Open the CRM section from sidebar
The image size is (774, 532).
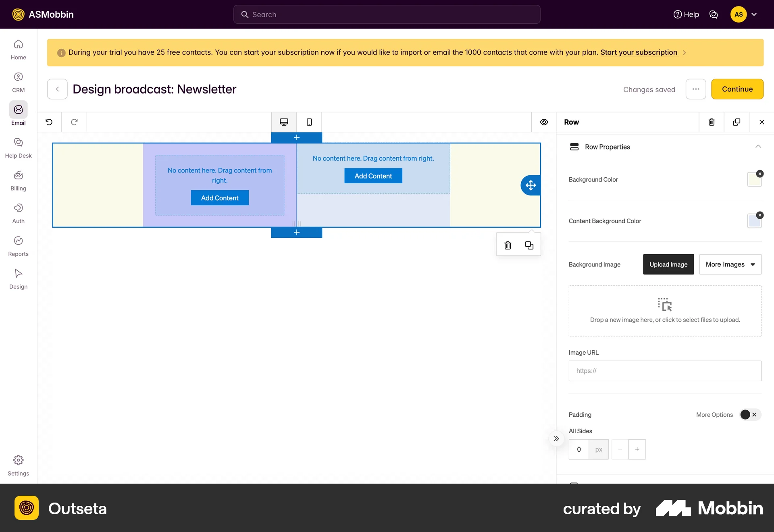18,81
